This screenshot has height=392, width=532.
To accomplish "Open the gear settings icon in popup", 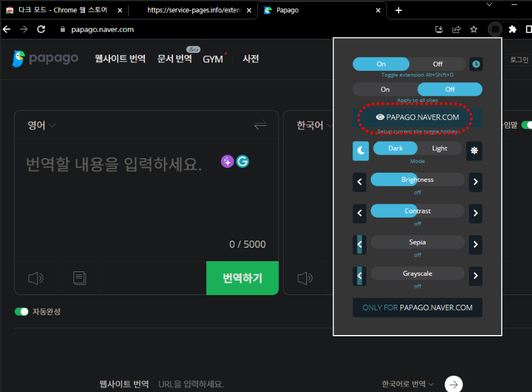I will coord(474,150).
